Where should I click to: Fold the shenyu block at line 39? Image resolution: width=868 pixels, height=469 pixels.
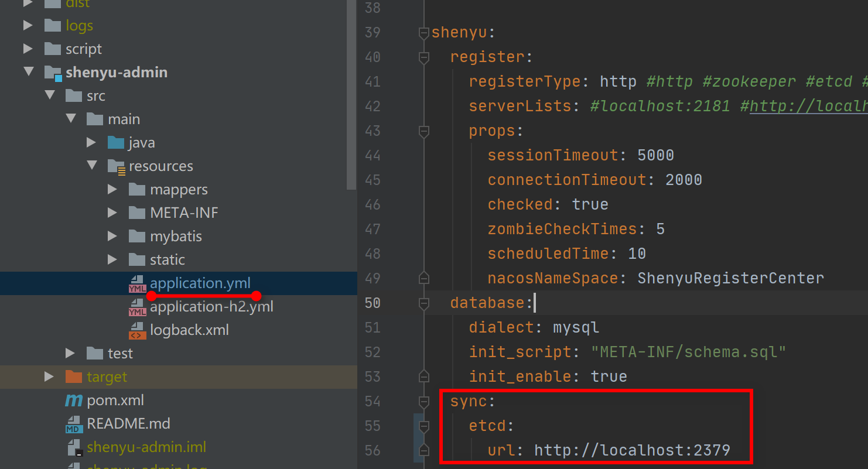[424, 33]
